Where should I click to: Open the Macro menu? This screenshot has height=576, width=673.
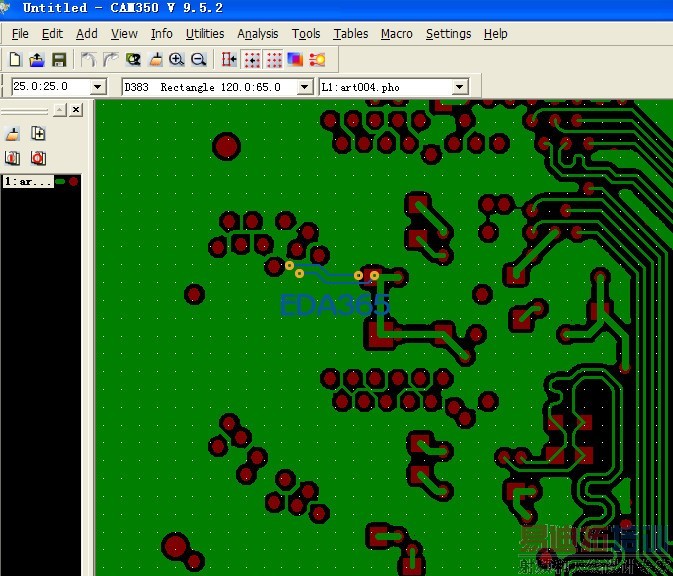(396, 33)
